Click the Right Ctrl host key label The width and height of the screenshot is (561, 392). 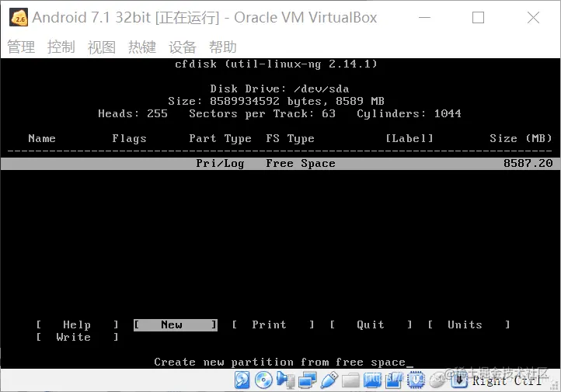pyautogui.click(x=507, y=380)
